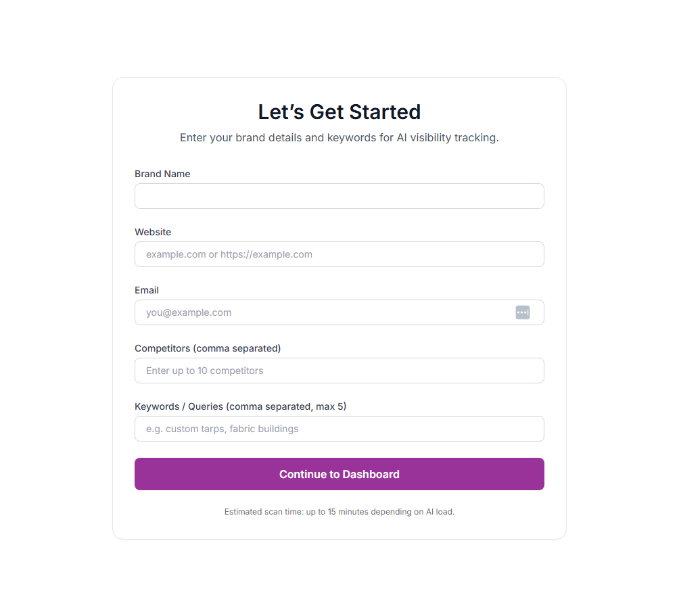Click the brand details subtitle text
Screen dimensions: 679x616
(x=339, y=137)
